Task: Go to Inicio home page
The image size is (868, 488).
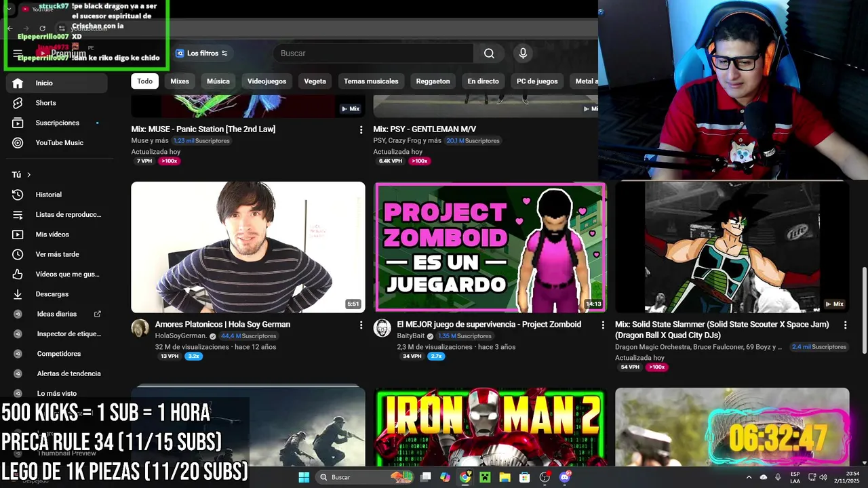Action: 56,83
